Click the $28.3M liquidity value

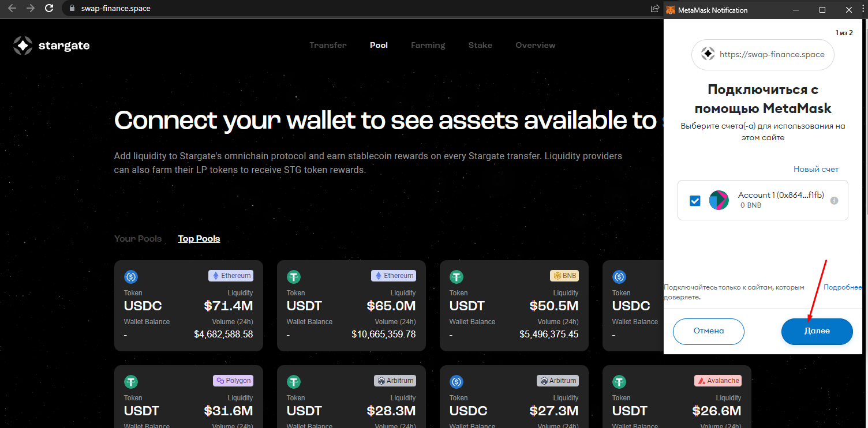(391, 411)
